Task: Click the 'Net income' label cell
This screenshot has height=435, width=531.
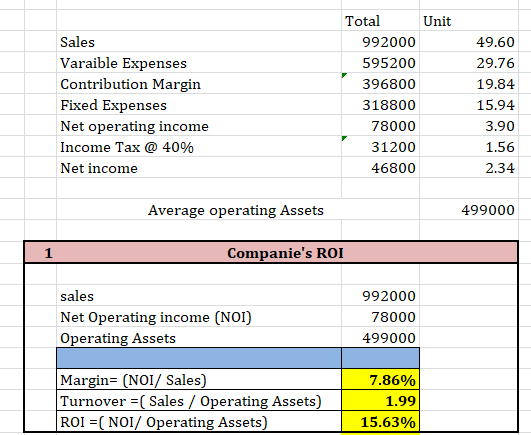Action: [x=199, y=168]
